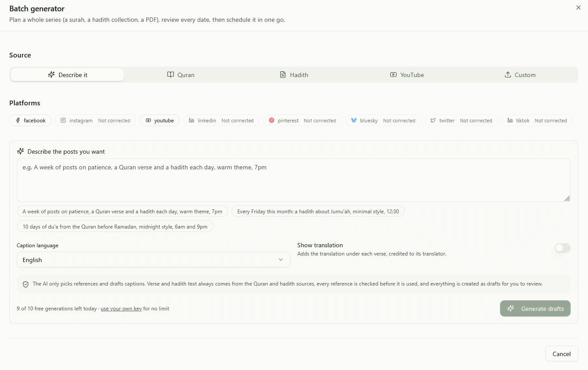The height and width of the screenshot is (370, 588).
Task: Toggle the instagram platform chip
Action: click(95, 121)
